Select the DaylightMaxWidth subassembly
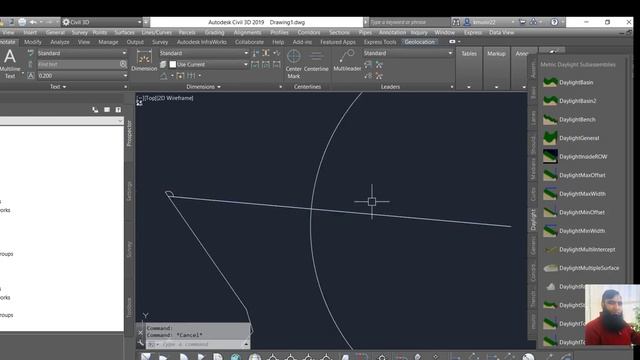640x360 pixels. coord(576,194)
